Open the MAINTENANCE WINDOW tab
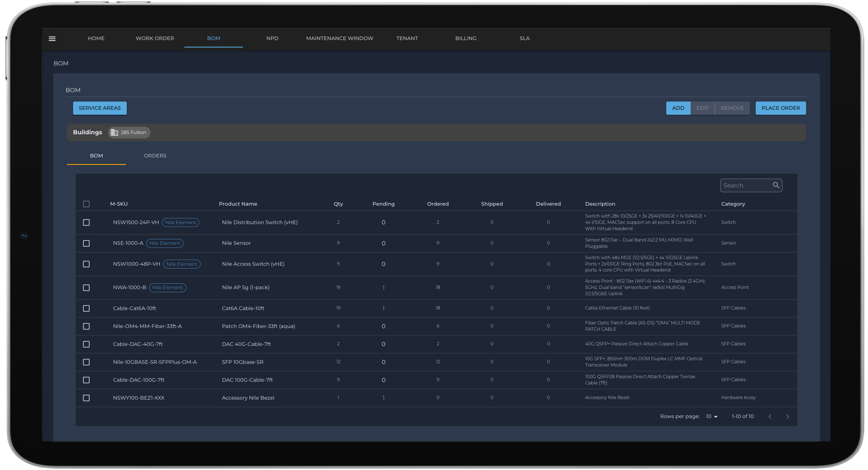 [340, 38]
